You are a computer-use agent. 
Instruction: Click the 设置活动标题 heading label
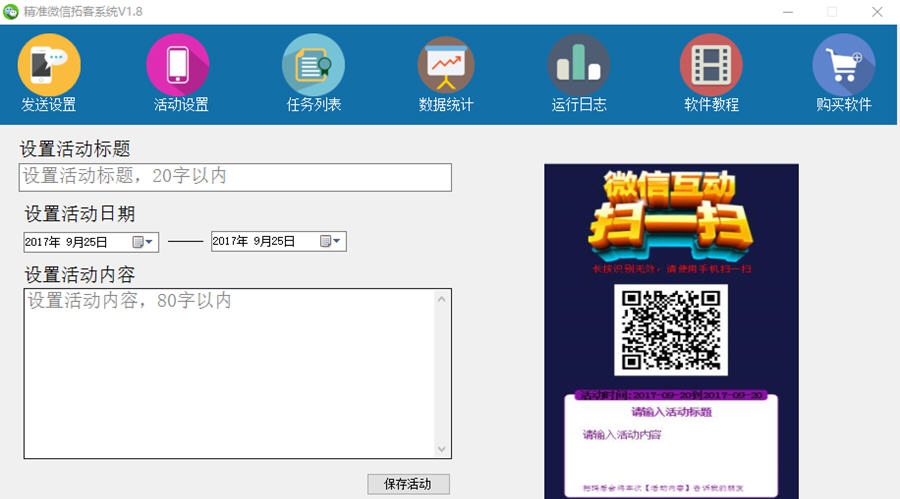pos(75,149)
